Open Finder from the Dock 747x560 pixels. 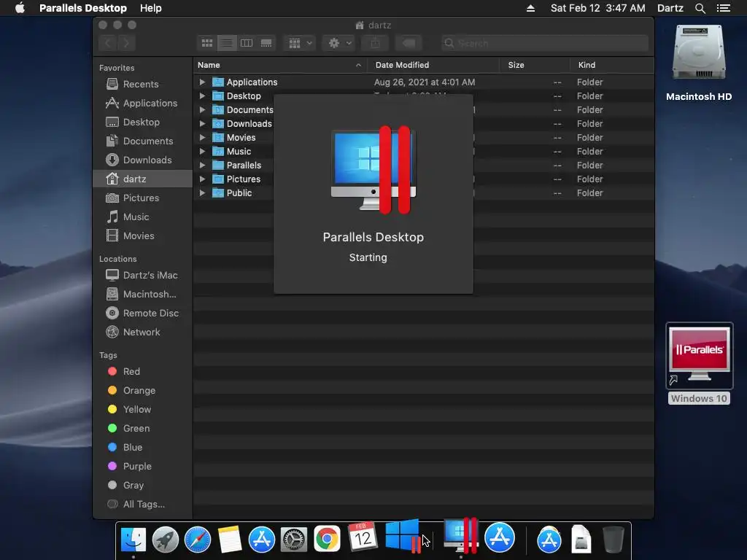click(x=133, y=539)
